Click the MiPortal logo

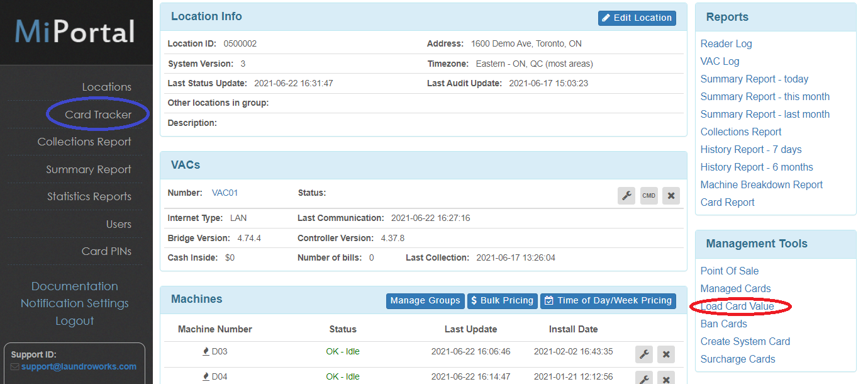[75, 31]
